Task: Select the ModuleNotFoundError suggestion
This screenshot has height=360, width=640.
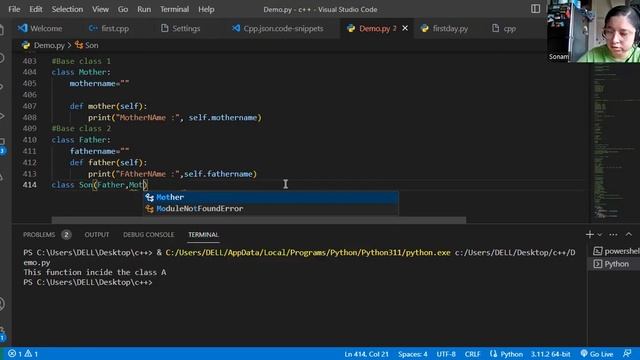Action: (270, 209)
